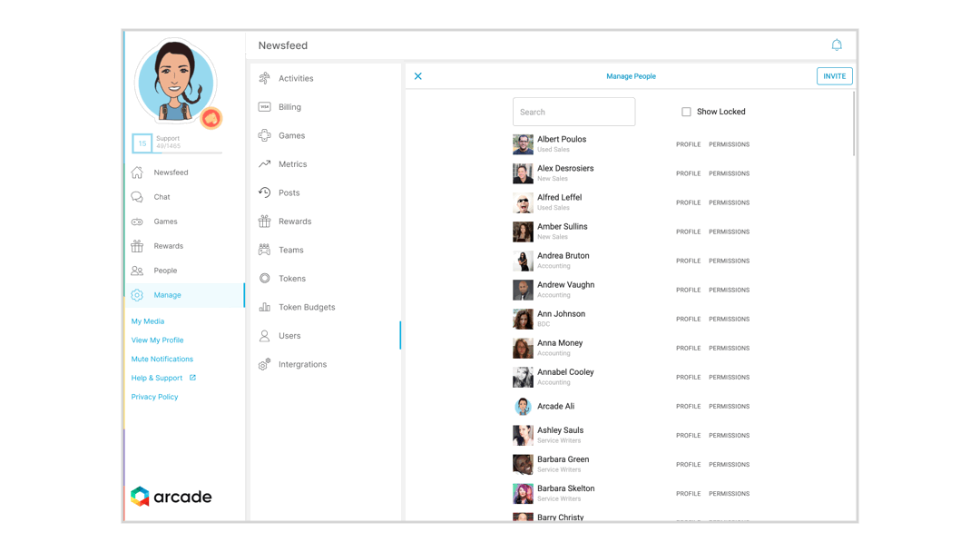The width and height of the screenshot is (980, 552).
Task: Click the Newsfeed home icon
Action: [138, 172]
